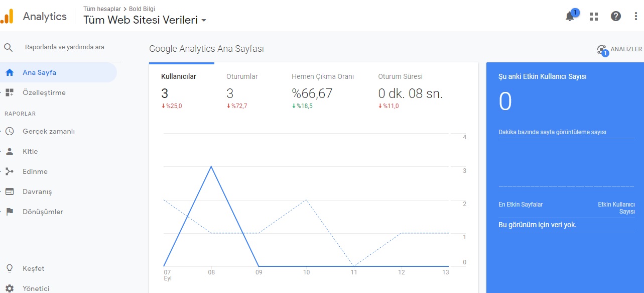Open the notifications bell

click(x=570, y=16)
